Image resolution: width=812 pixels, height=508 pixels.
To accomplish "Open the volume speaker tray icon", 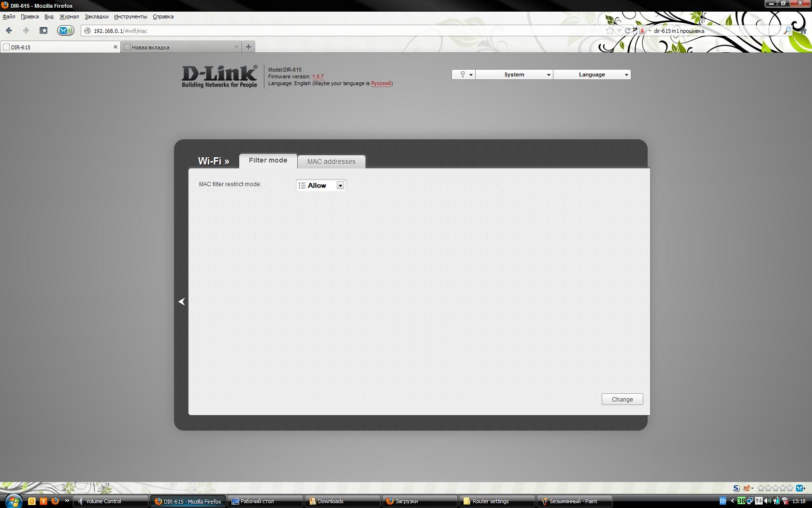I will (x=768, y=501).
